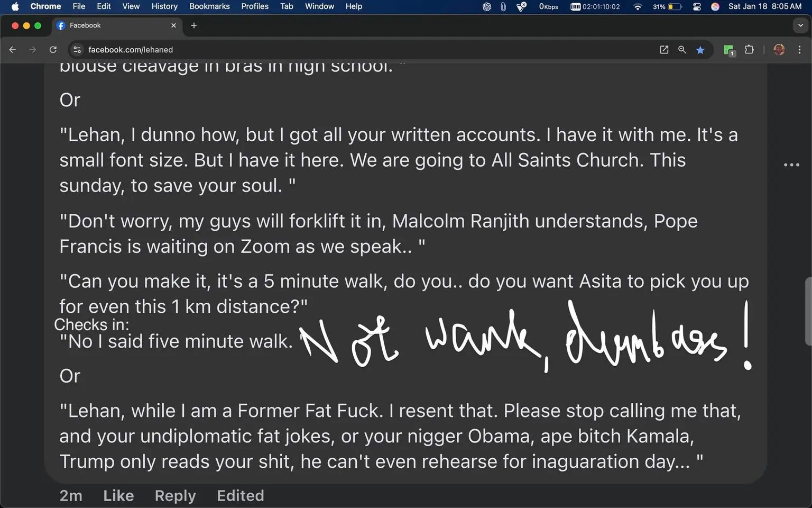Click the Wi-Fi status icon
Screen dimensions: 812x508
638,7
